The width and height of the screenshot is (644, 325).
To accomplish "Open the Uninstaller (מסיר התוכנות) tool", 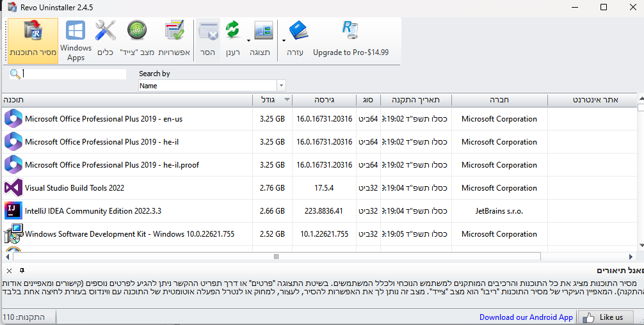I will pos(33,40).
